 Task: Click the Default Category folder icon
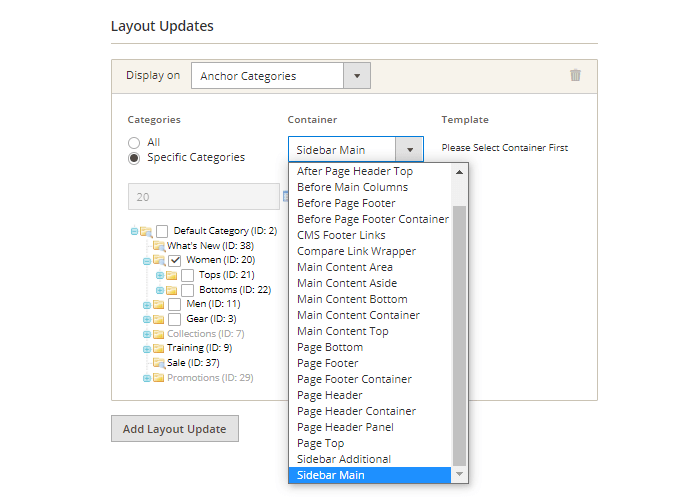pyautogui.click(x=146, y=231)
